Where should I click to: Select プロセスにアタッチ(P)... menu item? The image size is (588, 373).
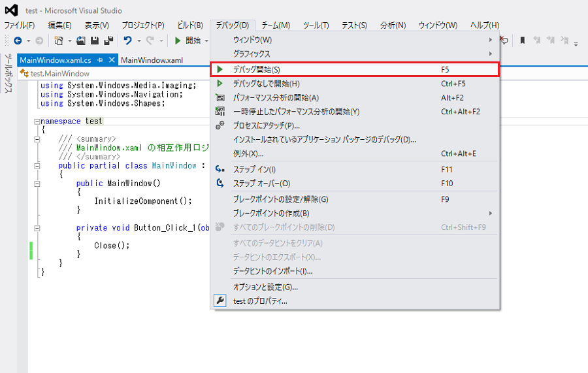355,125
